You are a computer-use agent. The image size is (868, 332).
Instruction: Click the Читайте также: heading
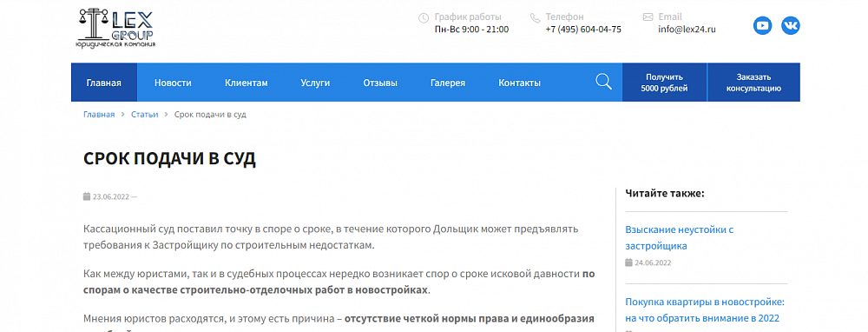[x=665, y=193]
